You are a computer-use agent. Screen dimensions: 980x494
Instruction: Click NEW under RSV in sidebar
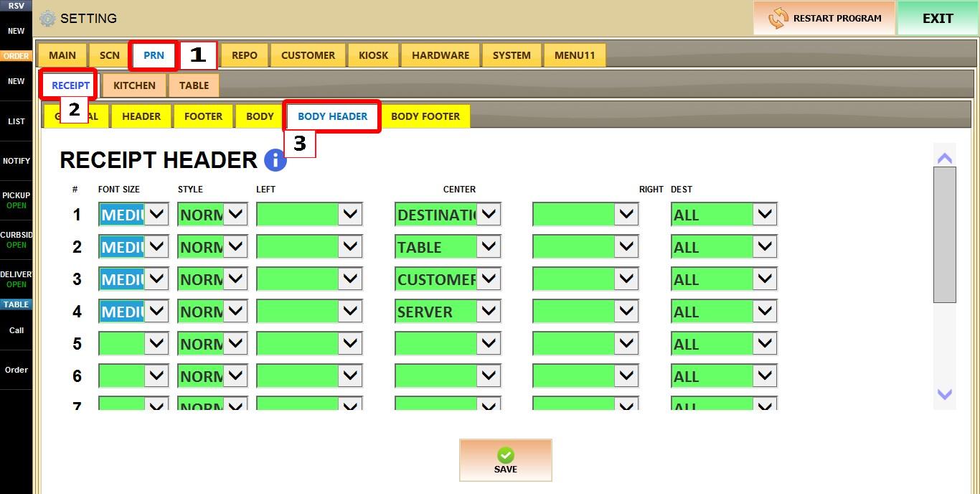pos(16,31)
